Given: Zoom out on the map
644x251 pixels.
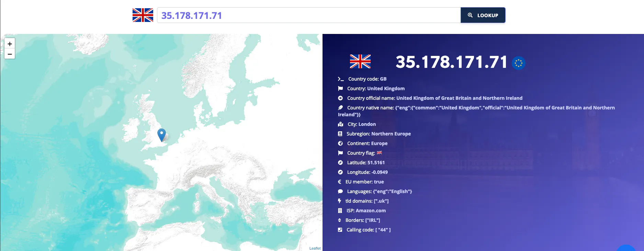Looking at the screenshot, I should click(x=10, y=54).
